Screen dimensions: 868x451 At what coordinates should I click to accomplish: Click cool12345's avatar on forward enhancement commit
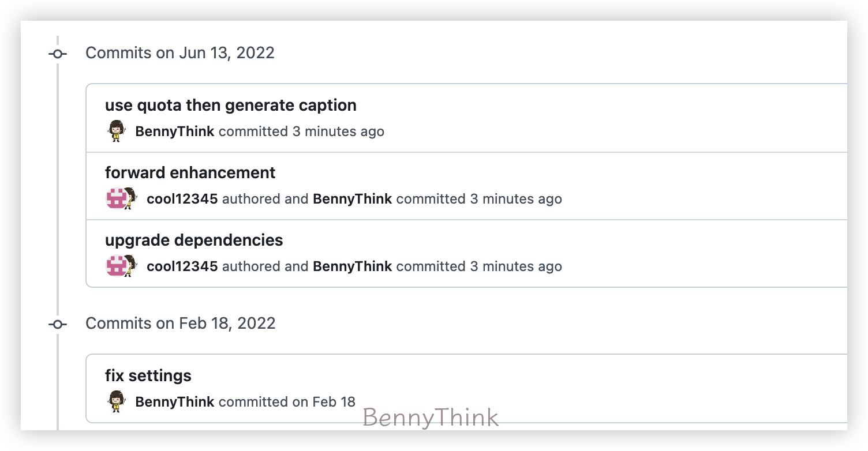point(116,198)
